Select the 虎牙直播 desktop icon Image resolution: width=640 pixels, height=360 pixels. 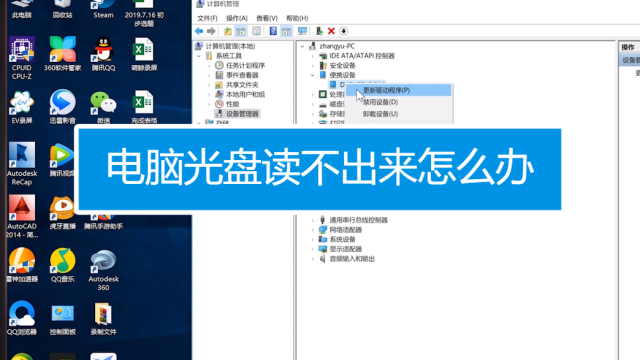tap(62, 212)
